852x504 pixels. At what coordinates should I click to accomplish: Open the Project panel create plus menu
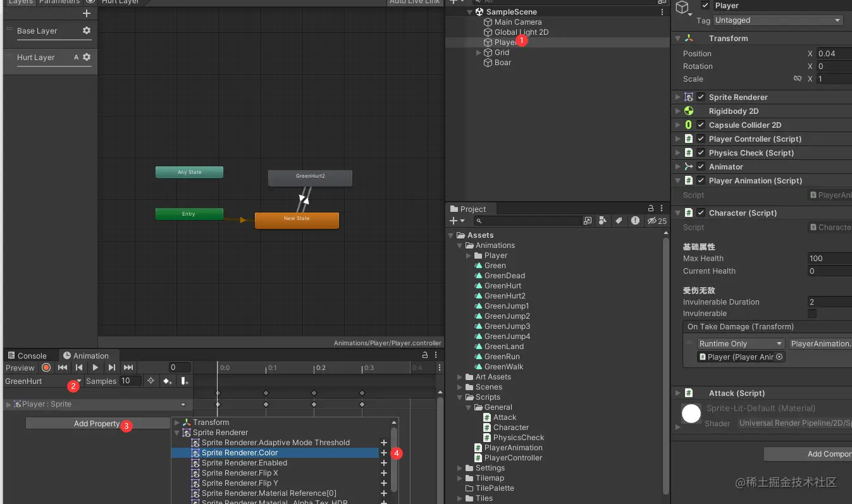(x=456, y=221)
